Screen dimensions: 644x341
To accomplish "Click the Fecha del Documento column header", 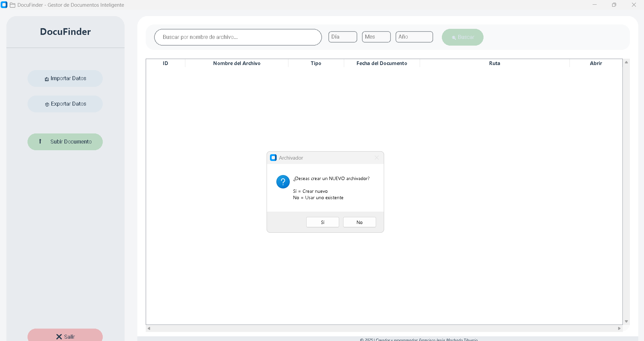I will point(382,63).
